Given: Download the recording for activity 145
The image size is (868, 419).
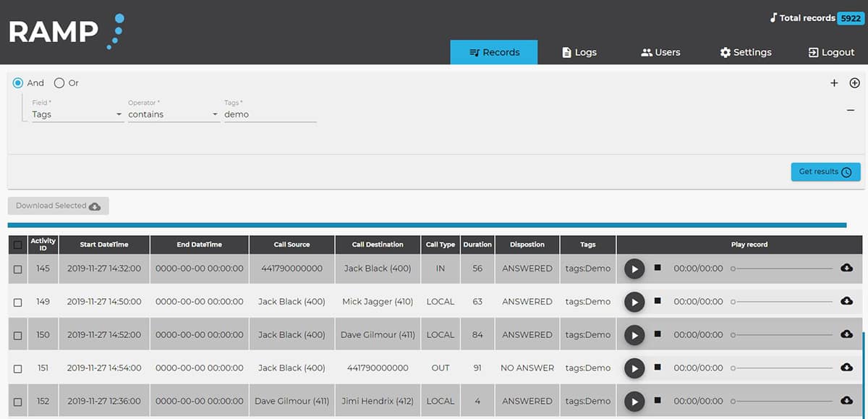Looking at the screenshot, I should (x=846, y=268).
